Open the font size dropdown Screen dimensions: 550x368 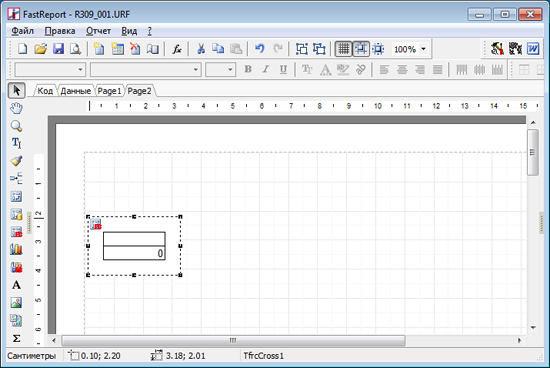tap(230, 69)
